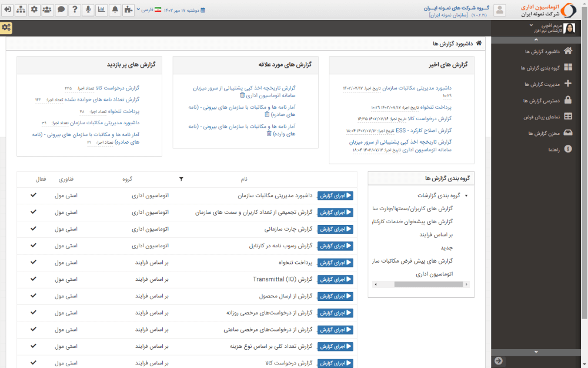Click اجرای گزارش for گزارش درخواست کالا
This screenshot has width=588, height=368.
tap(336, 363)
